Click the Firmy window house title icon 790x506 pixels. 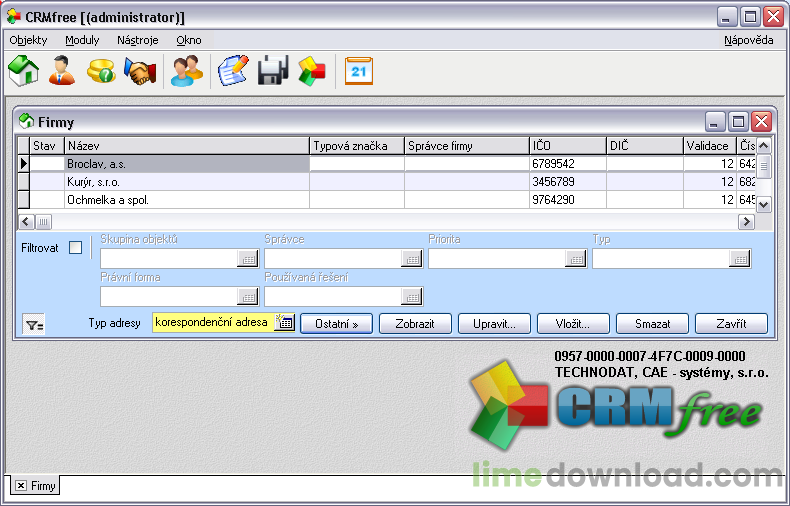click(26, 121)
